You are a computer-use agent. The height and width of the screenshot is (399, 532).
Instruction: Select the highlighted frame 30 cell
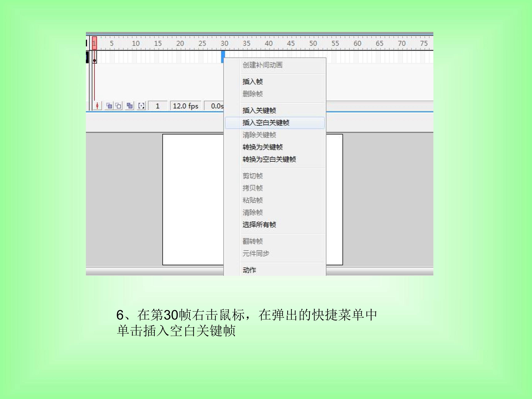(x=223, y=57)
